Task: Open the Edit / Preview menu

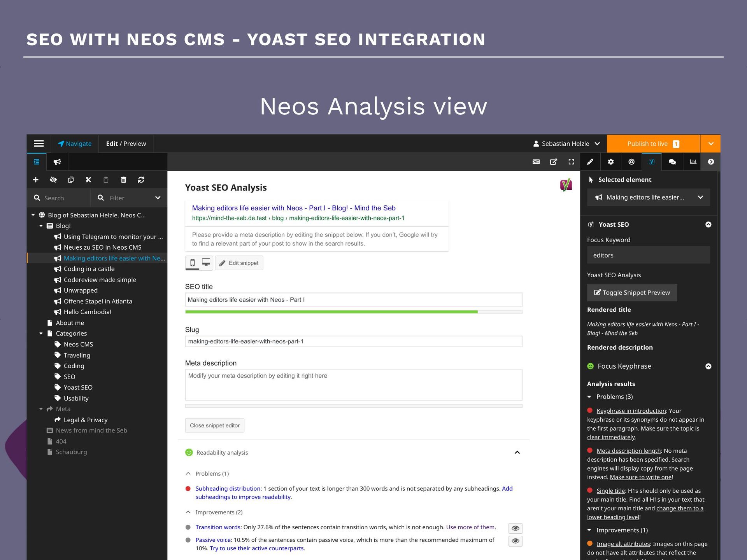Action: click(x=126, y=143)
